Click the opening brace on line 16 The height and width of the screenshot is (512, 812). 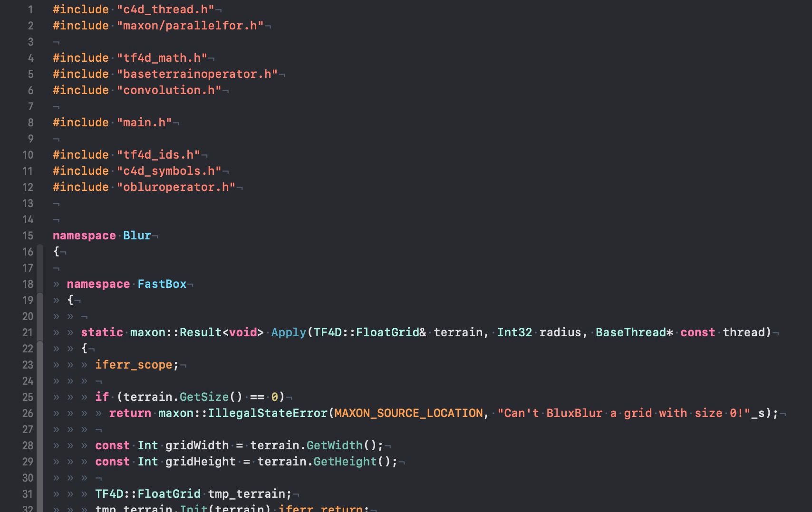click(56, 252)
